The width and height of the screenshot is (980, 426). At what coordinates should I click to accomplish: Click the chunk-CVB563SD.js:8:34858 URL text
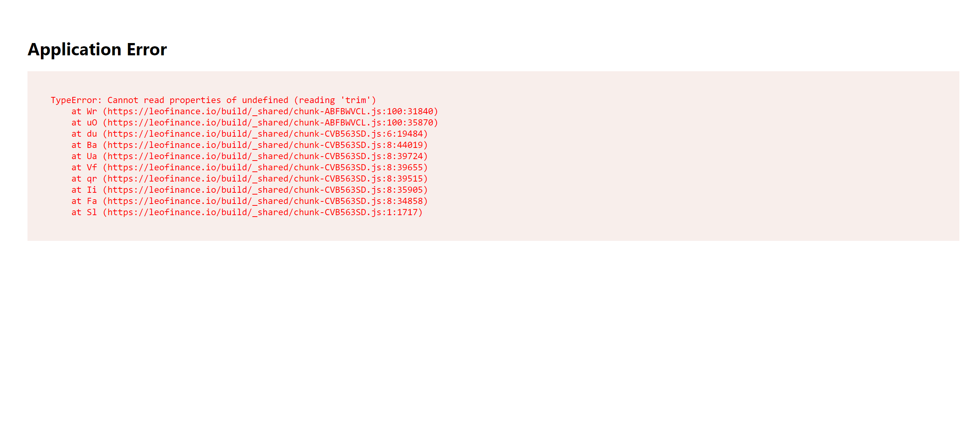[265, 201]
